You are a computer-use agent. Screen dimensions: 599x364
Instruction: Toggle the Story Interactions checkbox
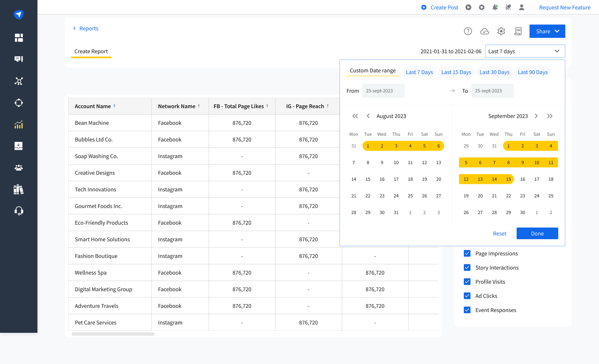click(x=467, y=267)
